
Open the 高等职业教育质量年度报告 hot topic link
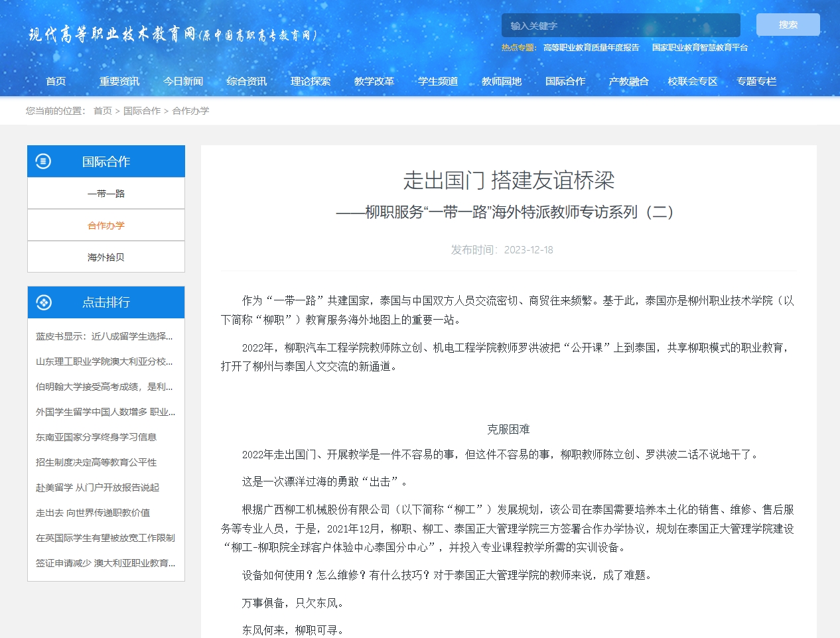[591, 48]
